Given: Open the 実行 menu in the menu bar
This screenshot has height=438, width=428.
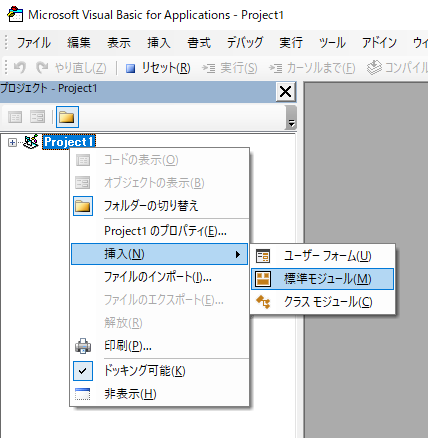Looking at the screenshot, I should (291, 43).
